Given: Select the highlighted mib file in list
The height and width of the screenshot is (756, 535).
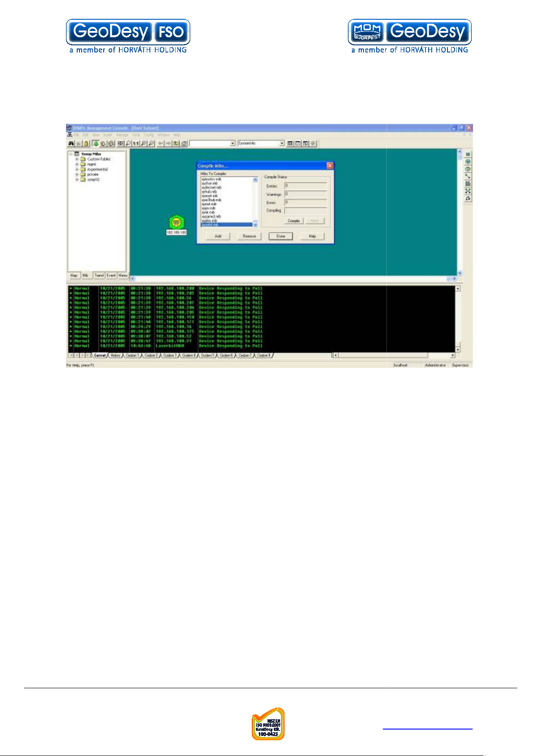Looking at the screenshot, I should (x=227, y=225).
